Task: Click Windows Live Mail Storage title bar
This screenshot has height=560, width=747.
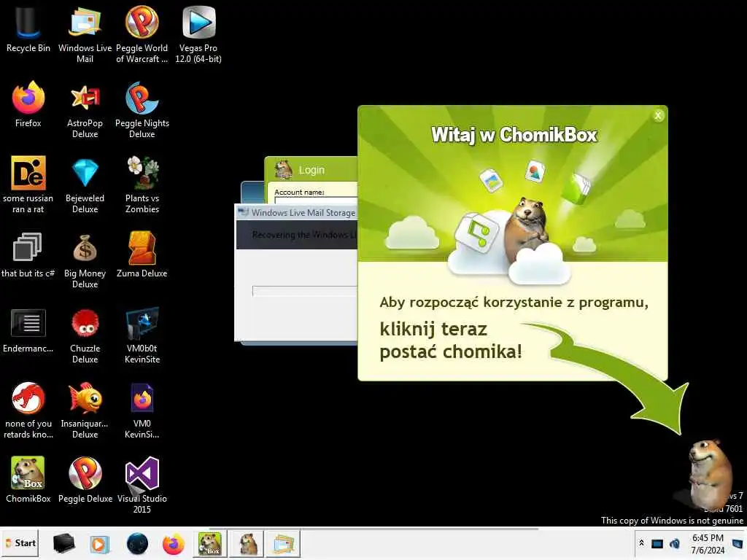Action: [x=298, y=212]
